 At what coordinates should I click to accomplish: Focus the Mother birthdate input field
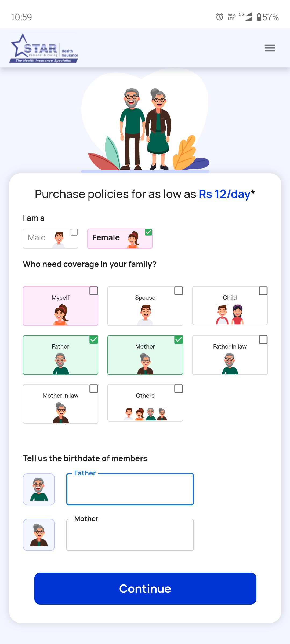(x=130, y=535)
